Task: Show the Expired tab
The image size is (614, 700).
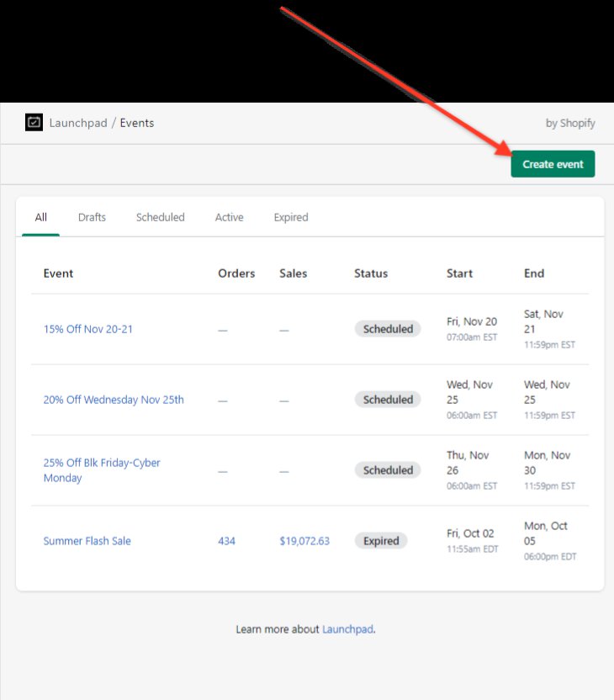Action: (x=291, y=217)
